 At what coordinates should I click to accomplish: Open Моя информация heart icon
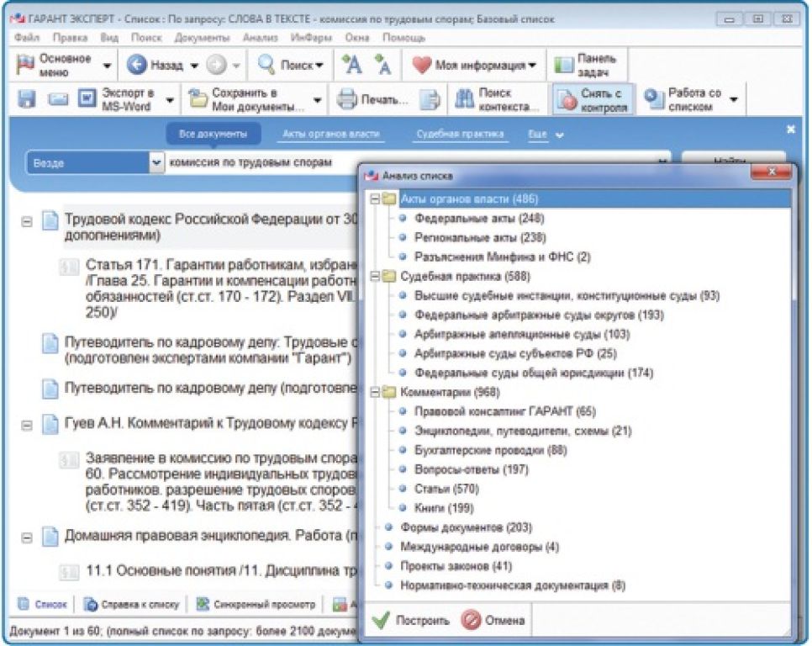[421, 65]
